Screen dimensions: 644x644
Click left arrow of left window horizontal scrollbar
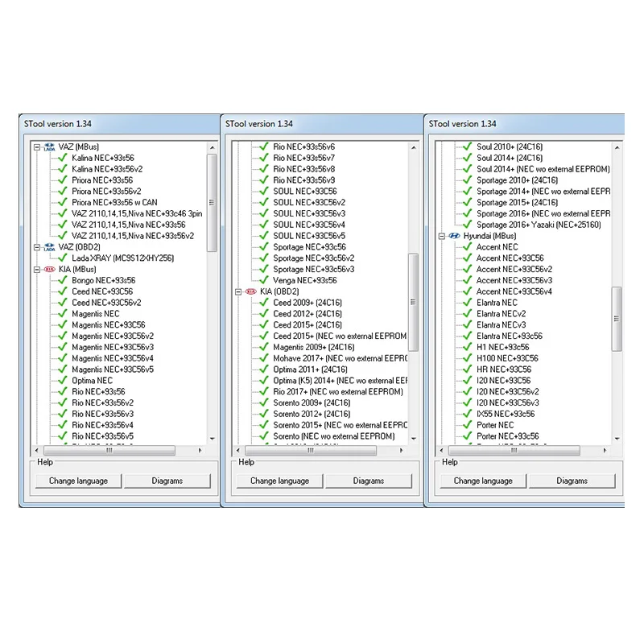[36, 451]
